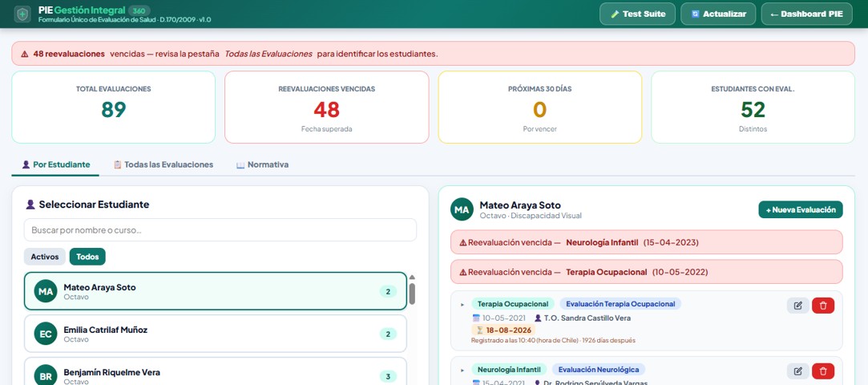Delete the Terapia Ocupacional evaluation
Viewport: 868px width, 385px height.
coord(823,306)
